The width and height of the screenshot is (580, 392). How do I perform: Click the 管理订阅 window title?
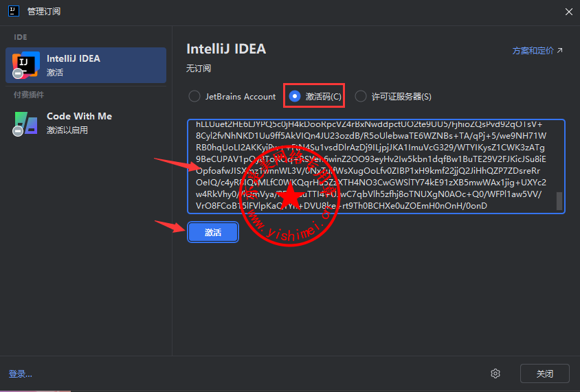pyautogui.click(x=43, y=11)
